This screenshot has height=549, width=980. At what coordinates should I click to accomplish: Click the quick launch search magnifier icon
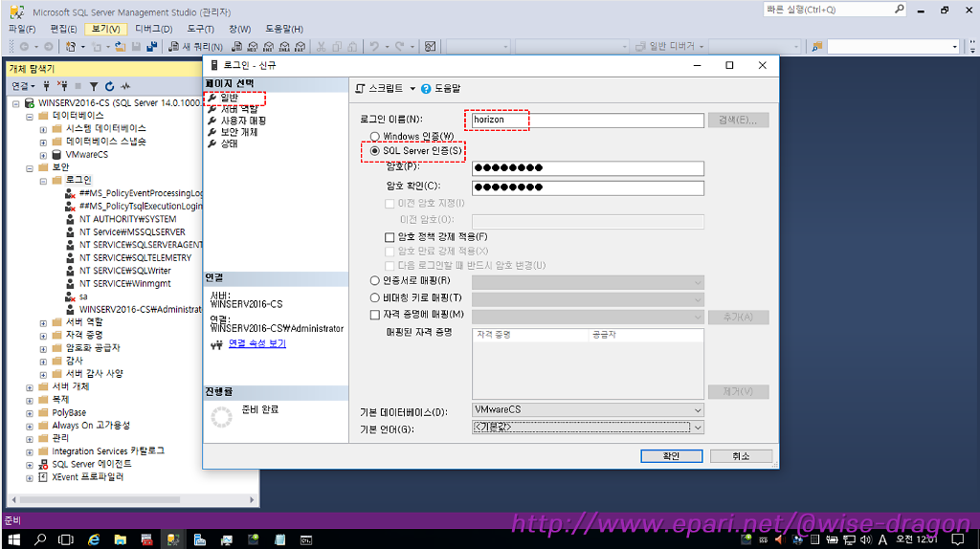899,9
